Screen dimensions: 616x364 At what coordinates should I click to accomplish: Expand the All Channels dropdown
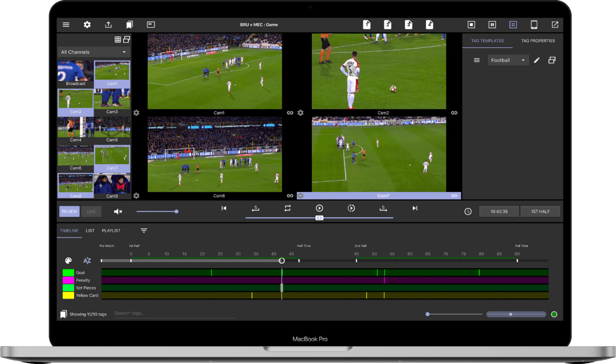point(94,52)
